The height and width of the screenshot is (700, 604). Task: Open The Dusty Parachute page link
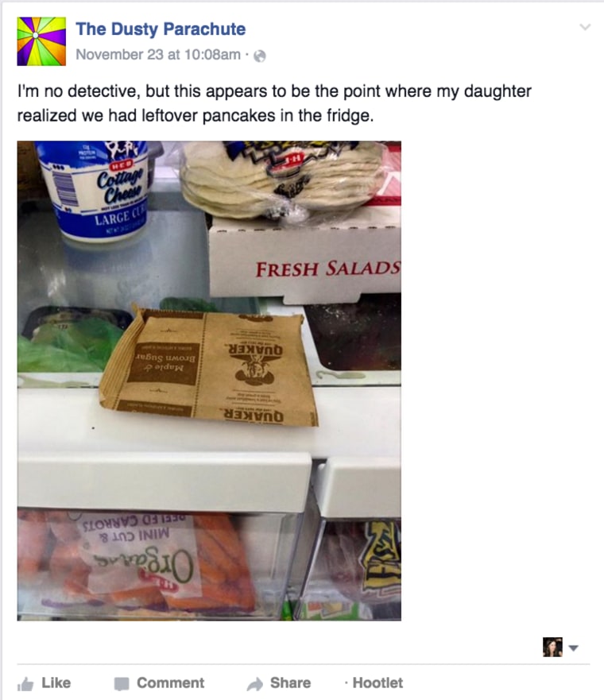[161, 29]
